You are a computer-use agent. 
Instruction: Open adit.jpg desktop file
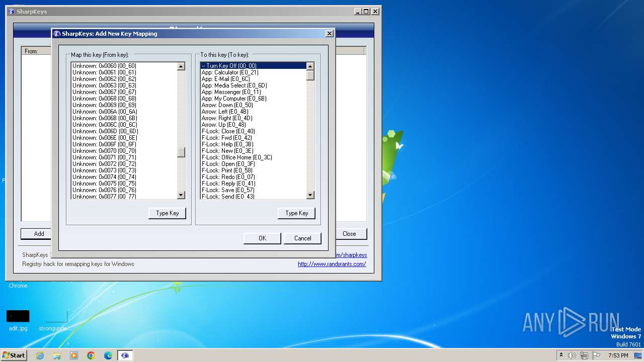tap(18, 321)
